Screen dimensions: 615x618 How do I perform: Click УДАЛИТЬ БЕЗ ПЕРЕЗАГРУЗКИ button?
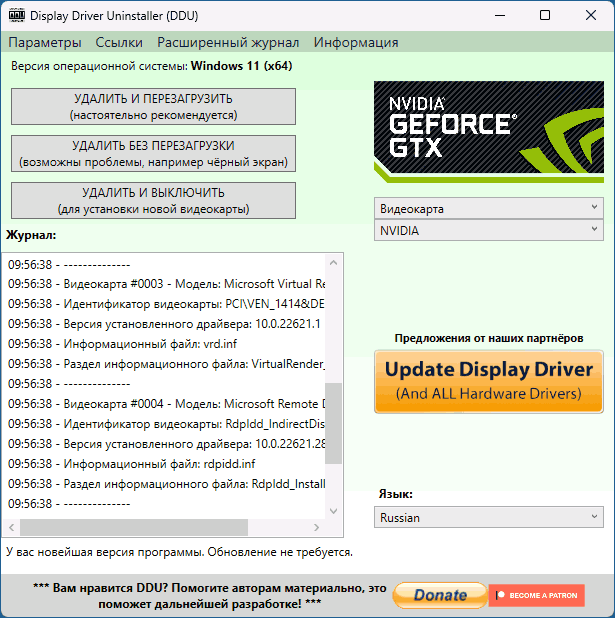(153, 153)
